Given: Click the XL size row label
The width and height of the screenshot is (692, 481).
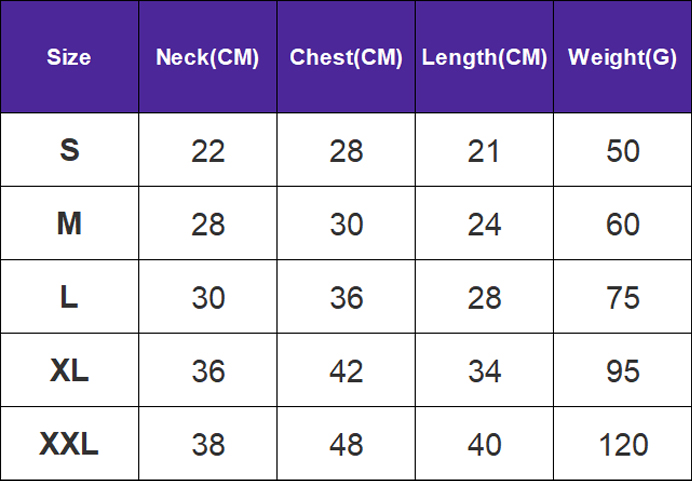Looking at the screenshot, I should (x=69, y=371).
